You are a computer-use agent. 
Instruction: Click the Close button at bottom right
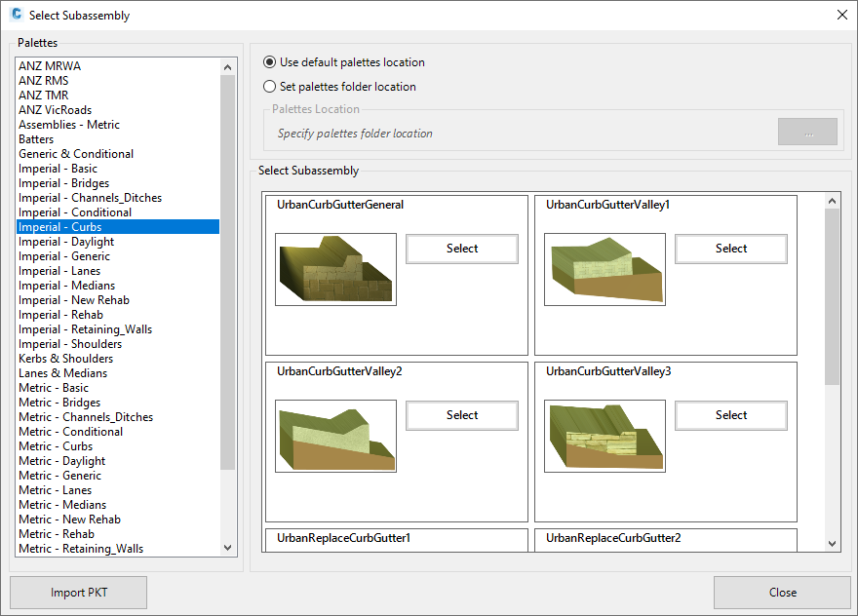click(x=782, y=593)
